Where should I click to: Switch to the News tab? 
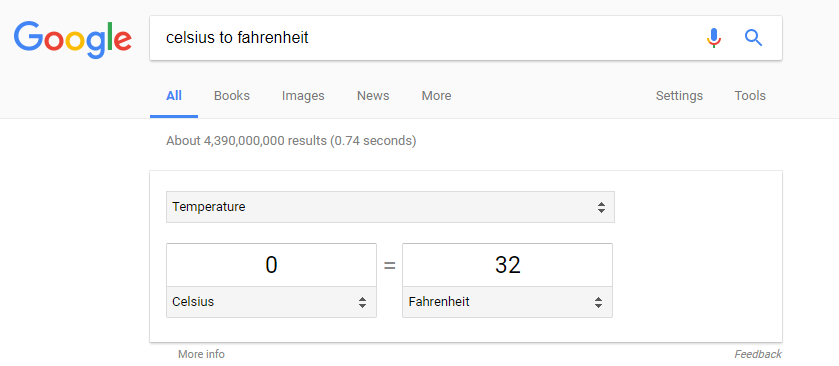click(373, 96)
